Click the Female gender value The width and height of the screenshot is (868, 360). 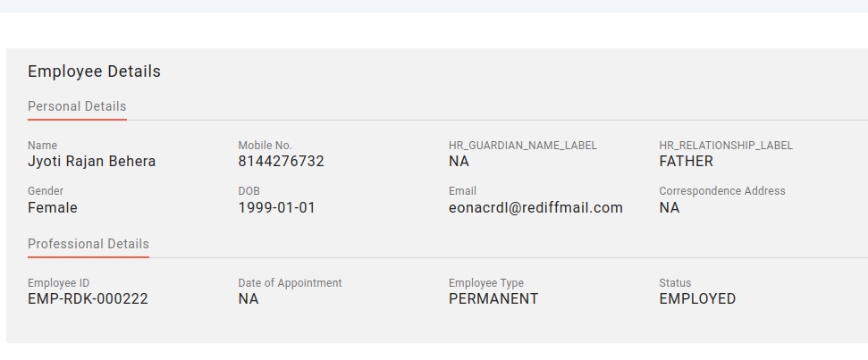pyautogui.click(x=53, y=208)
